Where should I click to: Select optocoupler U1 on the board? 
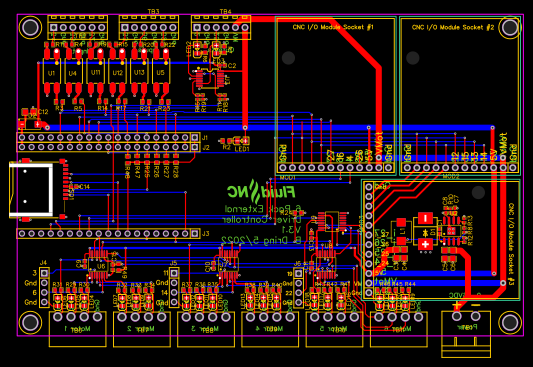52,71
